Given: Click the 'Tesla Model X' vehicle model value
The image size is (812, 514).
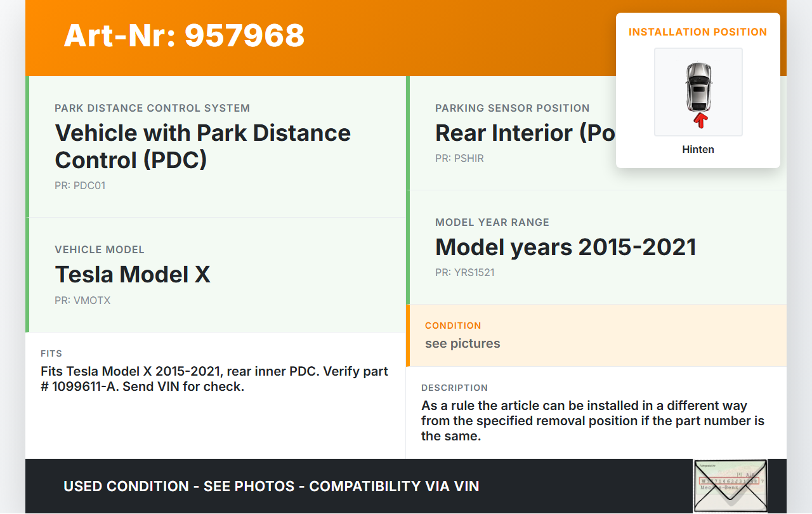Looking at the screenshot, I should (x=133, y=274).
